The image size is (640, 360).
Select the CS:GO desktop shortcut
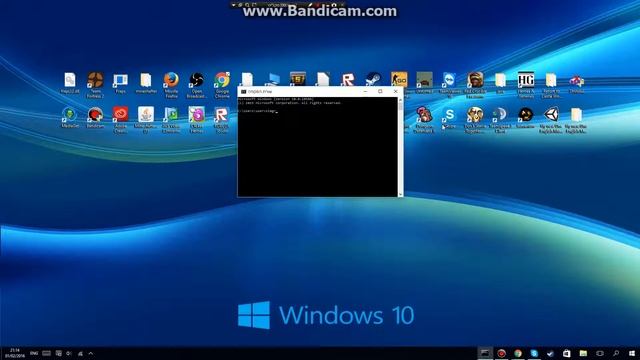coord(399,79)
